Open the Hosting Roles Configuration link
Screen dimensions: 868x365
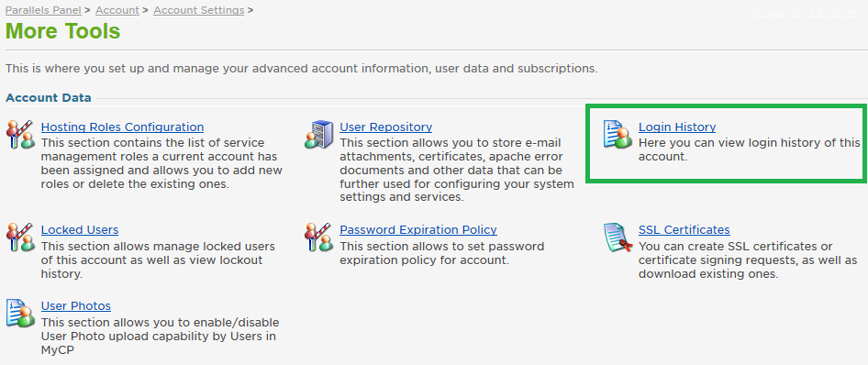(122, 127)
